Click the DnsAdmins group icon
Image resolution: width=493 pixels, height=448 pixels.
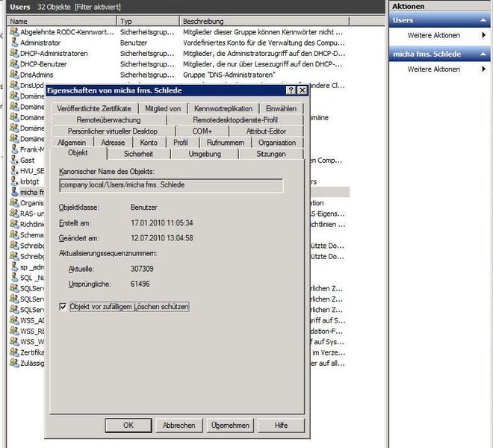(14, 75)
